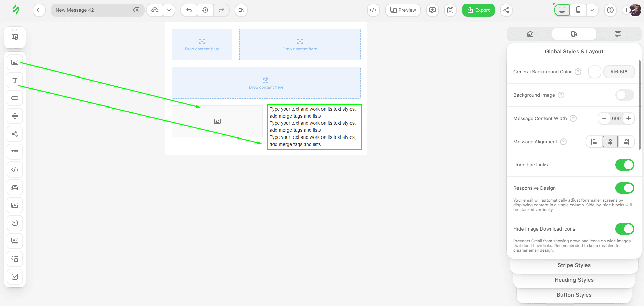Screen dimensions: 644x306
Task: Expand the Heading Styles section
Action: pos(574,280)
